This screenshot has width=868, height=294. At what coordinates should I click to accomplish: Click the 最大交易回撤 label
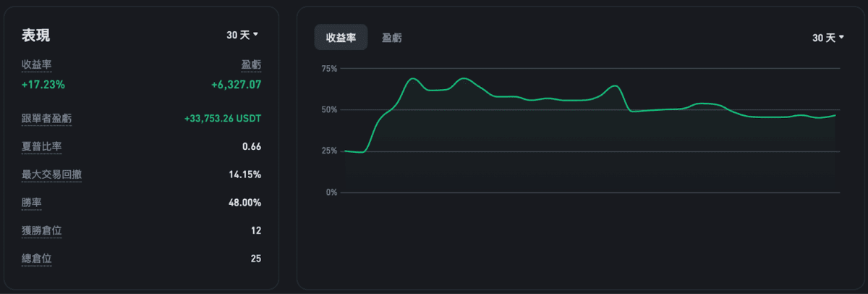coord(51,175)
